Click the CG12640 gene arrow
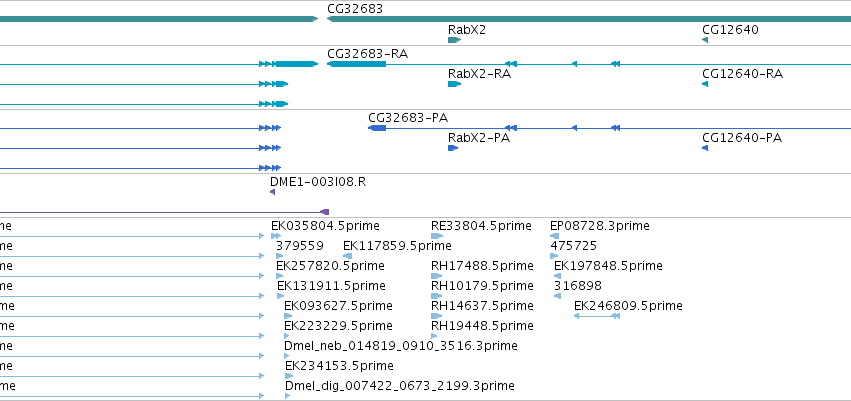This screenshot has width=851, height=401. tap(705, 40)
